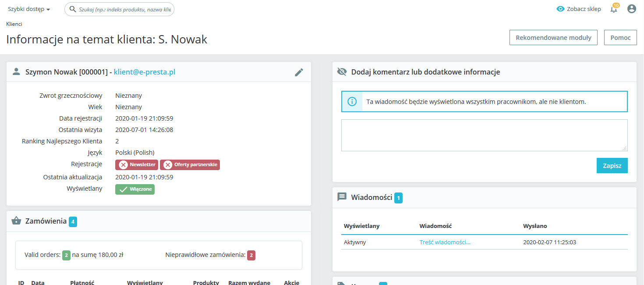Toggle Oferty partnerskie registration badge
Image resolution: width=644 pixels, height=285 pixels.
(190, 165)
